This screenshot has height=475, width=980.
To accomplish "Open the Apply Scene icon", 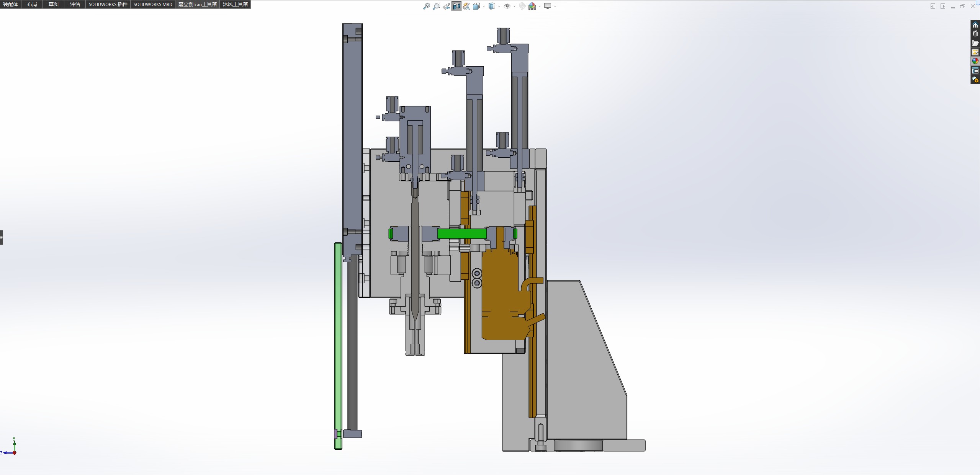I will pyautogui.click(x=532, y=6).
